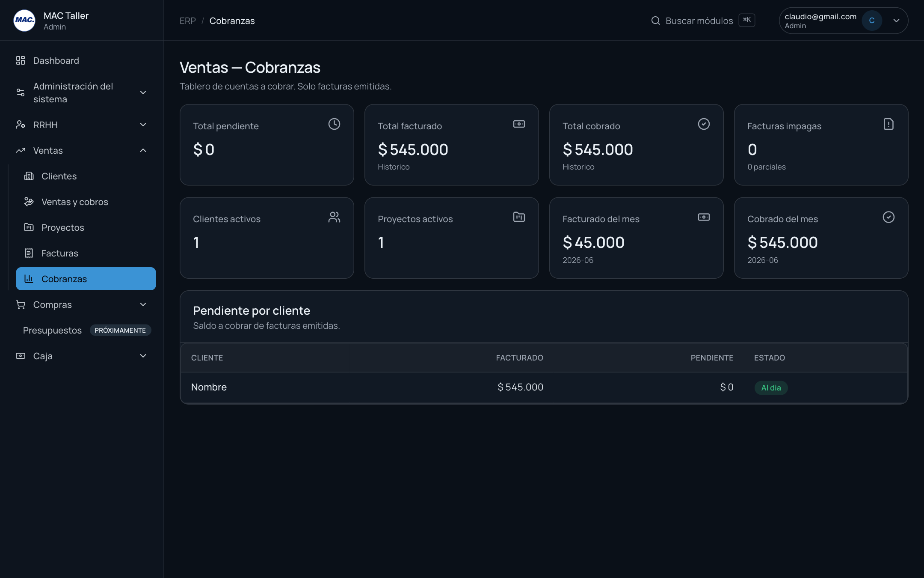The image size is (924, 578).
Task: Click the alert file icon on Facturas impagas
Action: pos(888,124)
